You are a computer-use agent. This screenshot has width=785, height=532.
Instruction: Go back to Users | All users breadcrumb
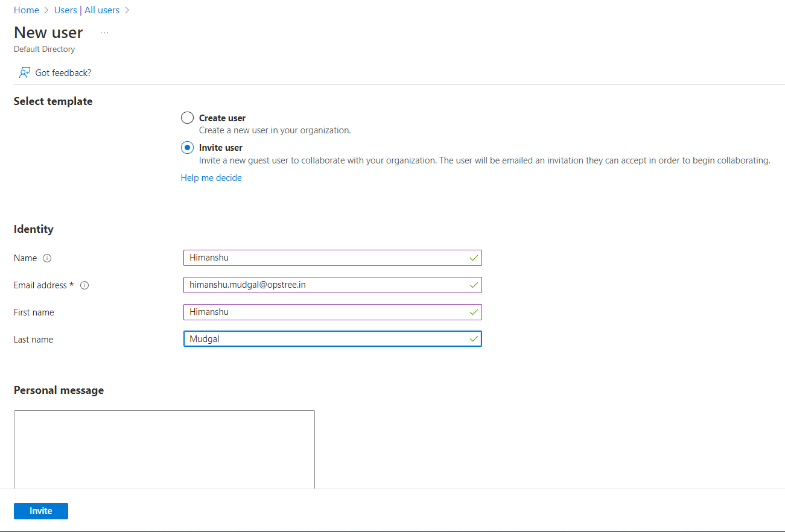click(87, 10)
